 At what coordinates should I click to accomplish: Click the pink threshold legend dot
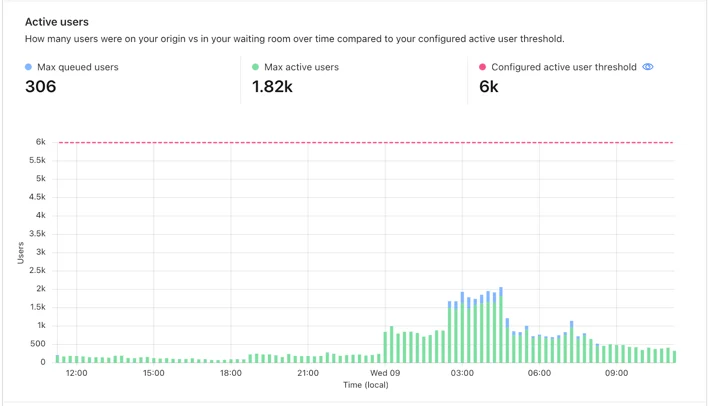coord(482,67)
